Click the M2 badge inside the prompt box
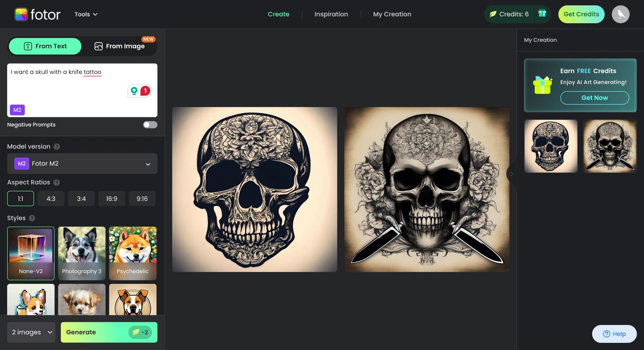This screenshot has width=644, height=350. click(x=17, y=110)
